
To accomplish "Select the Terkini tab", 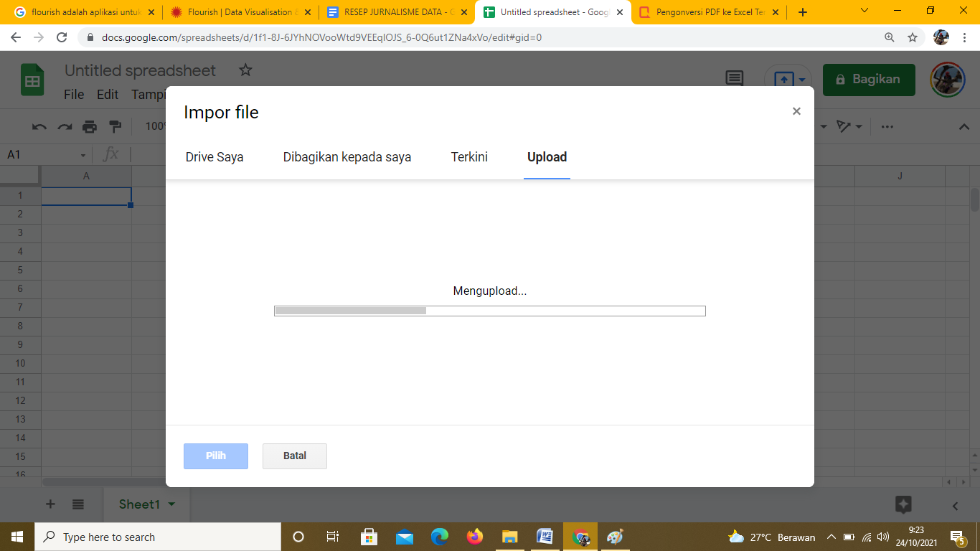I will [x=469, y=157].
